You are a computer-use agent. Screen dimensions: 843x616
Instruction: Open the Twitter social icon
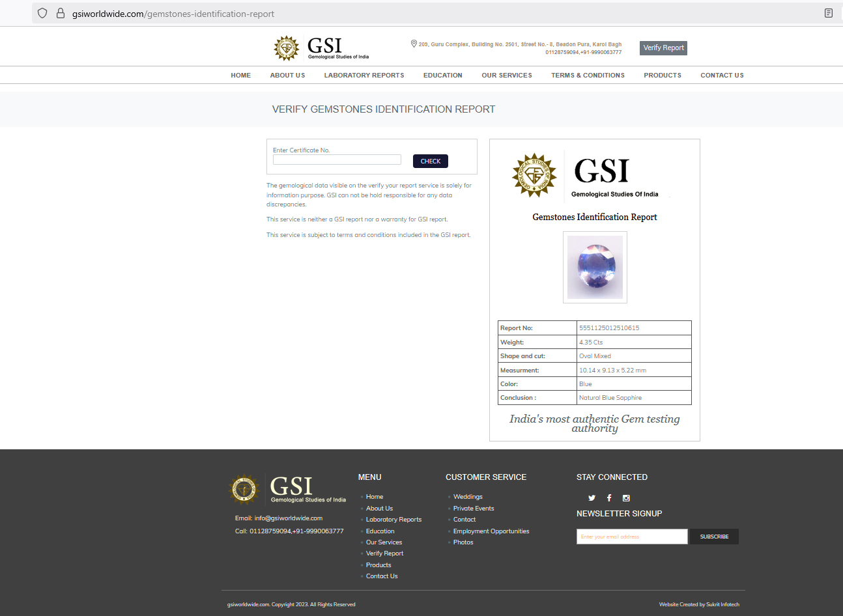[x=592, y=498]
